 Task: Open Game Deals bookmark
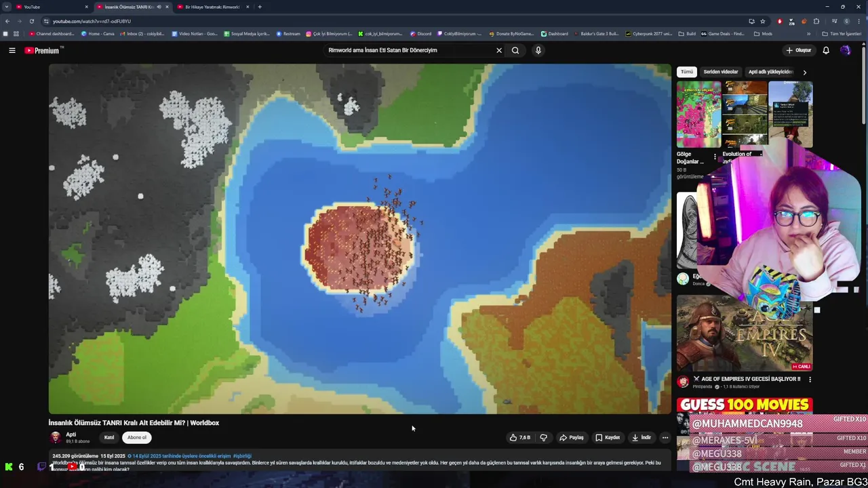point(722,33)
